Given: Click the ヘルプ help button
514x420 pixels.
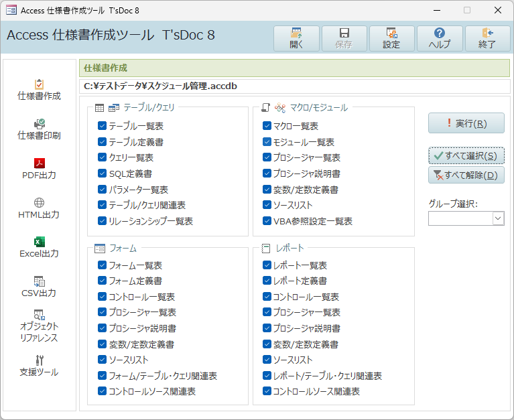Looking at the screenshot, I should pyautogui.click(x=440, y=39).
